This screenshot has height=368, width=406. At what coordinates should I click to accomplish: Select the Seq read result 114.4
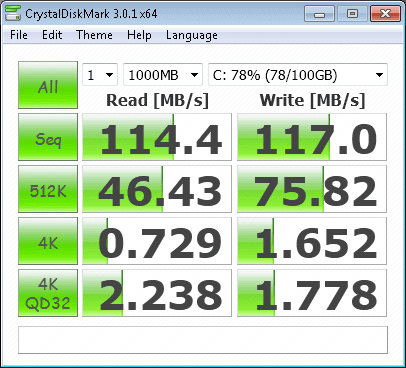pos(157,137)
